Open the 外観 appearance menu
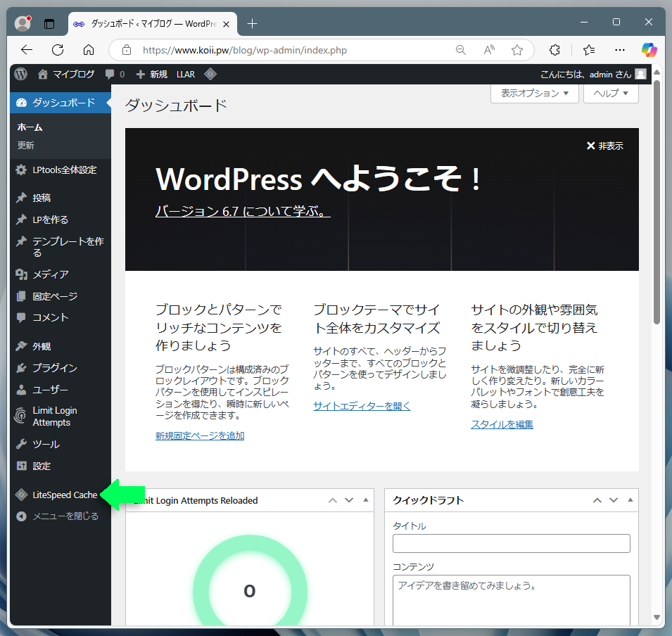Image resolution: width=672 pixels, height=636 pixels. click(x=61, y=346)
